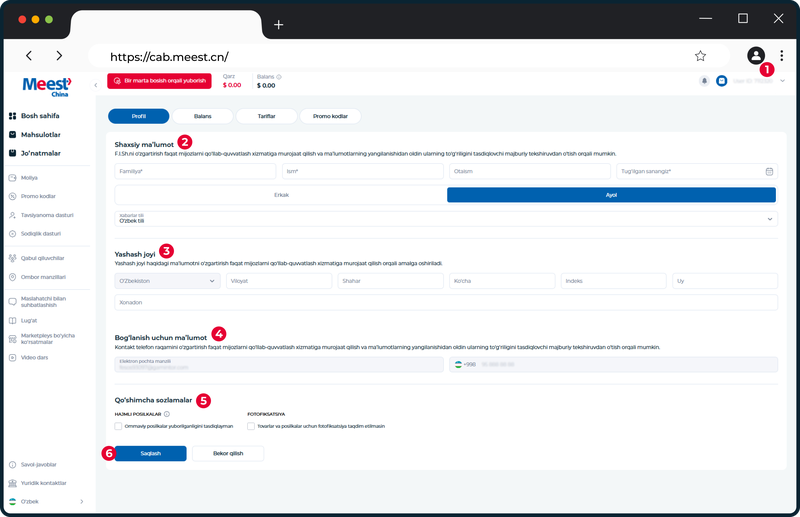Screen dimensions: 800x517
Task: Click the Familiya input field
Action: tap(195, 171)
